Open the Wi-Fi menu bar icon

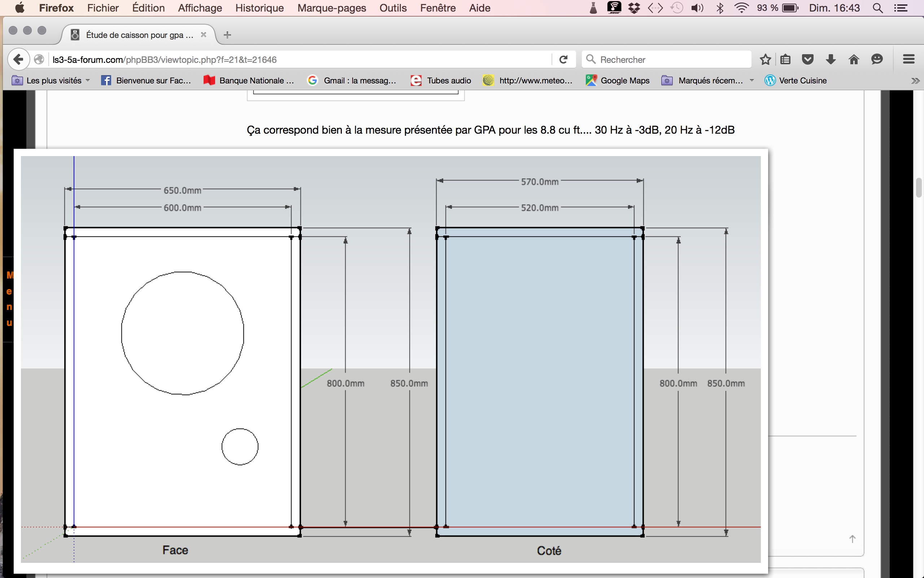(741, 8)
